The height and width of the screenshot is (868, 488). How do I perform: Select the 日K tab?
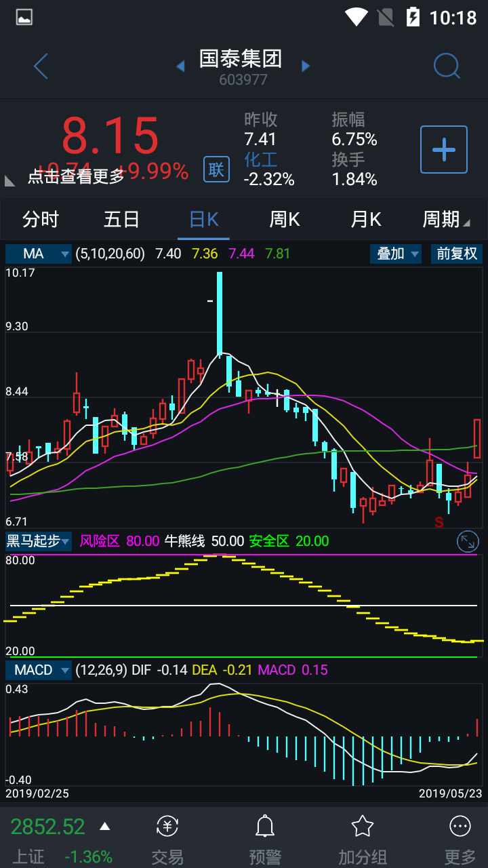tap(203, 220)
